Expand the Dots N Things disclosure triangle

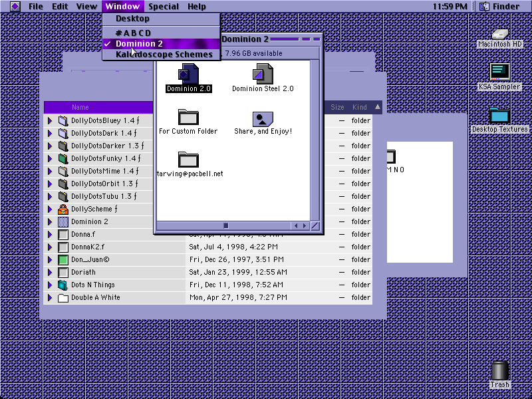coord(49,285)
